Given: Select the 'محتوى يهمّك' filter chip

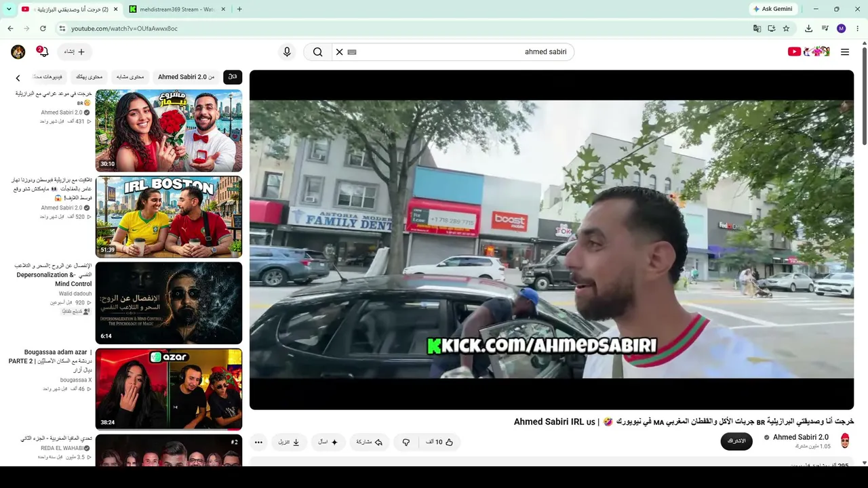Looking at the screenshot, I should [x=90, y=77].
